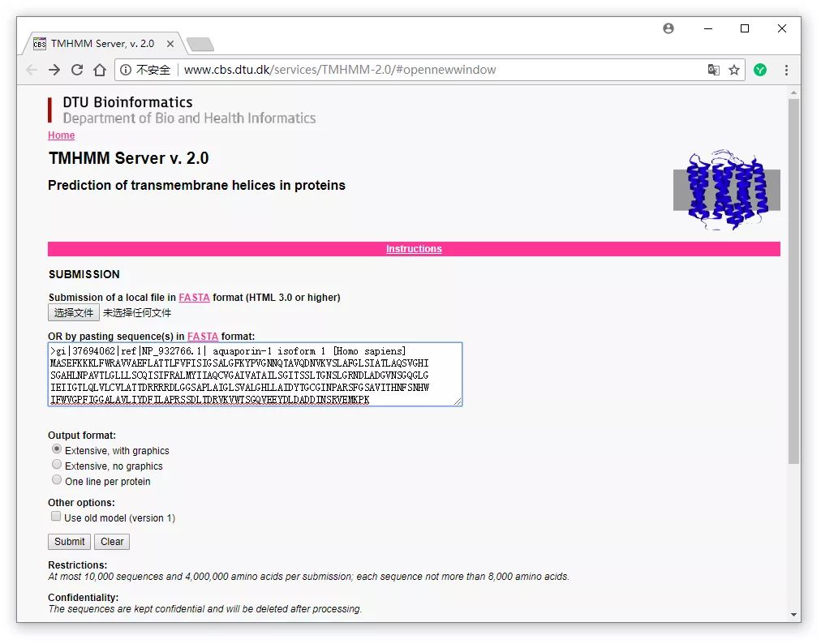This screenshot has width=821, height=644.
Task: Go to browser home page icon
Action: 100,70
